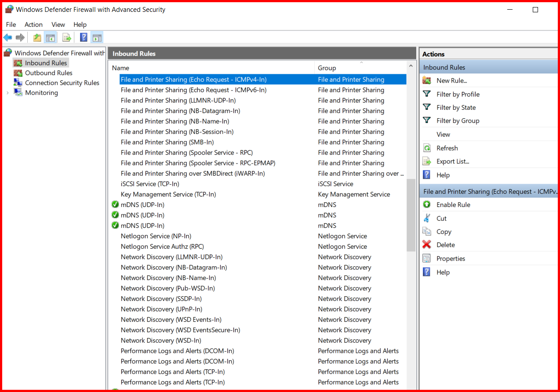
Task: Open the View menu
Action: [x=58, y=25]
